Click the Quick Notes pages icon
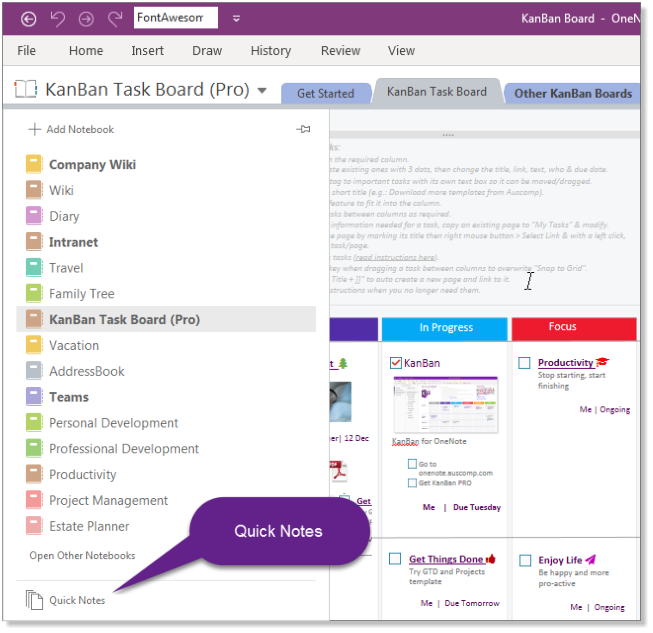 (x=34, y=600)
